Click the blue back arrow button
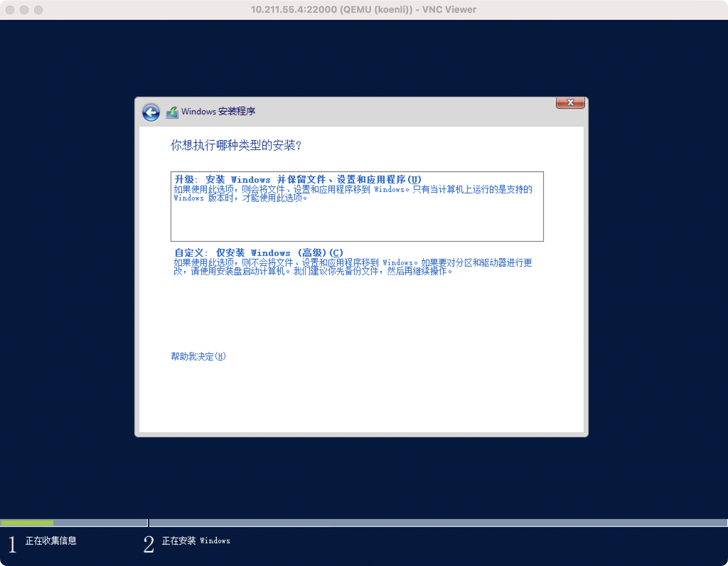728x566 pixels. pos(151,113)
